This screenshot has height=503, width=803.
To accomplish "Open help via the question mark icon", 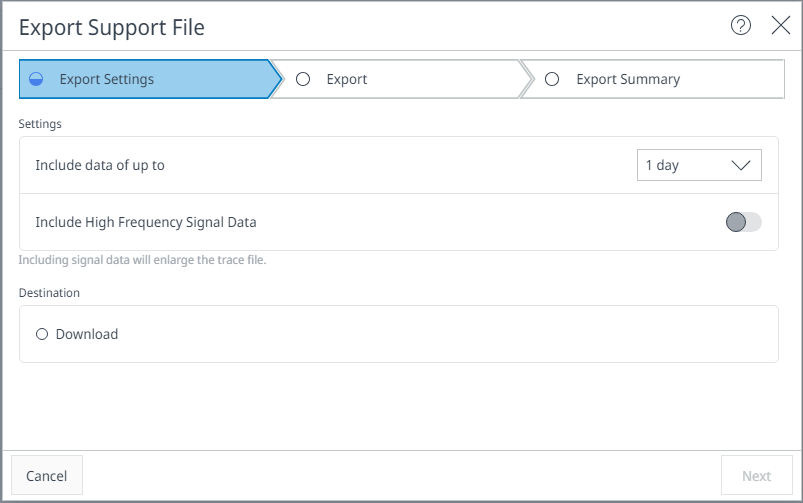I will 741,26.
